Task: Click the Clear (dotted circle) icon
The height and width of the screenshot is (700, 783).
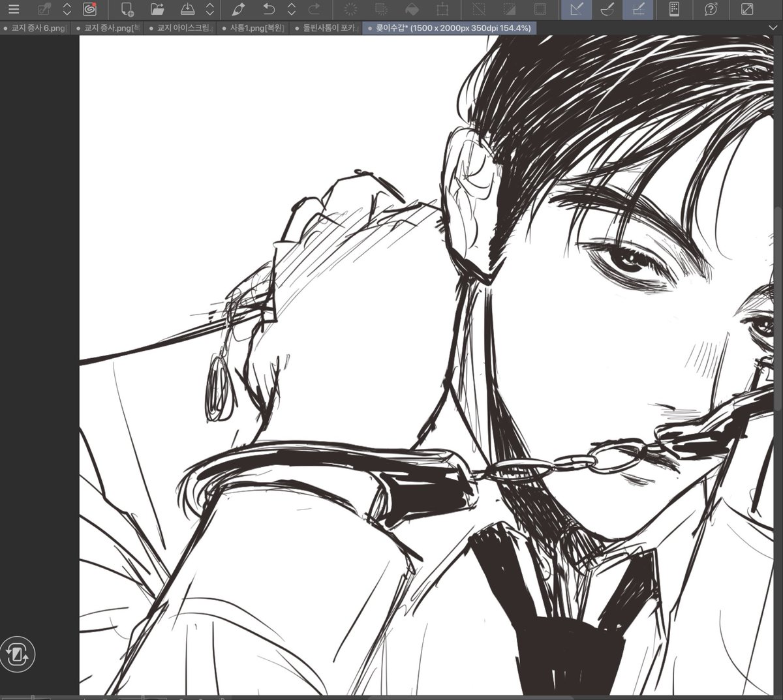Action: point(351,9)
